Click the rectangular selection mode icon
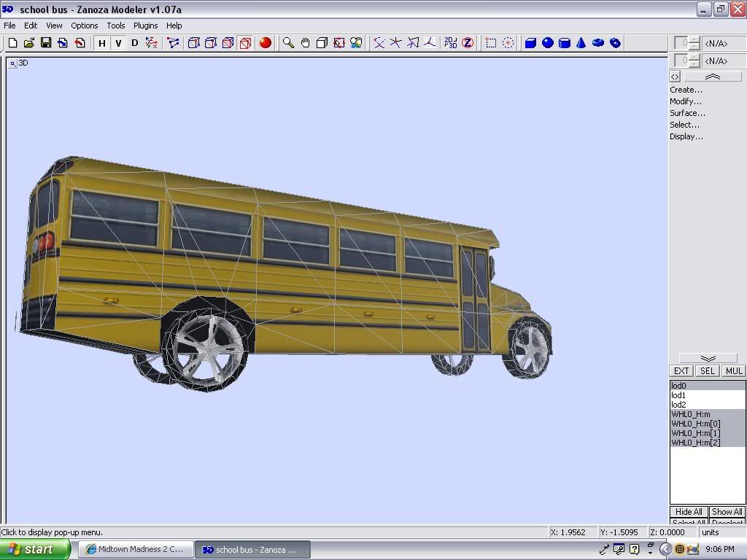This screenshot has width=747, height=560. 491,43
